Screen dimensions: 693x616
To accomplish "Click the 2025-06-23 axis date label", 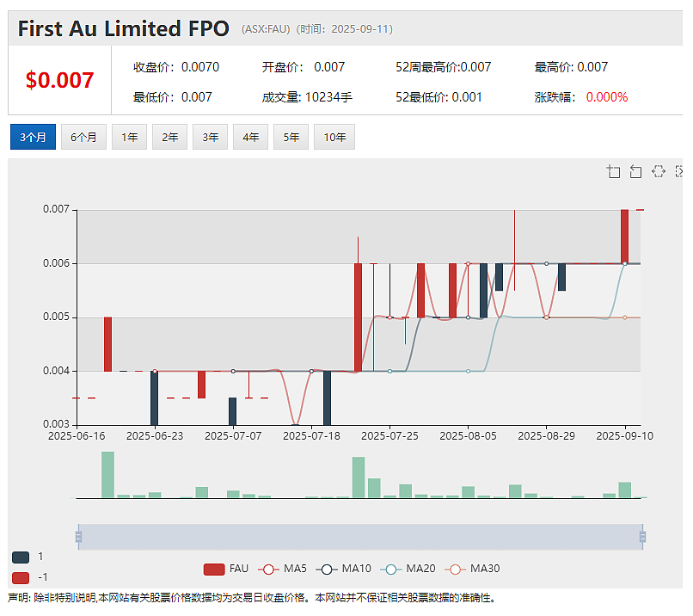I will point(155,436).
